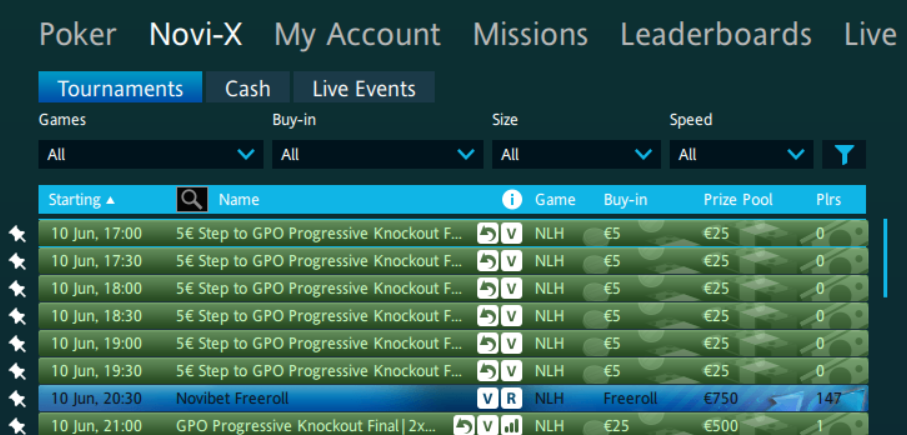Viewport: 907px width, 435px height.
Task: Open the Games filter dropdown
Action: tap(151, 155)
